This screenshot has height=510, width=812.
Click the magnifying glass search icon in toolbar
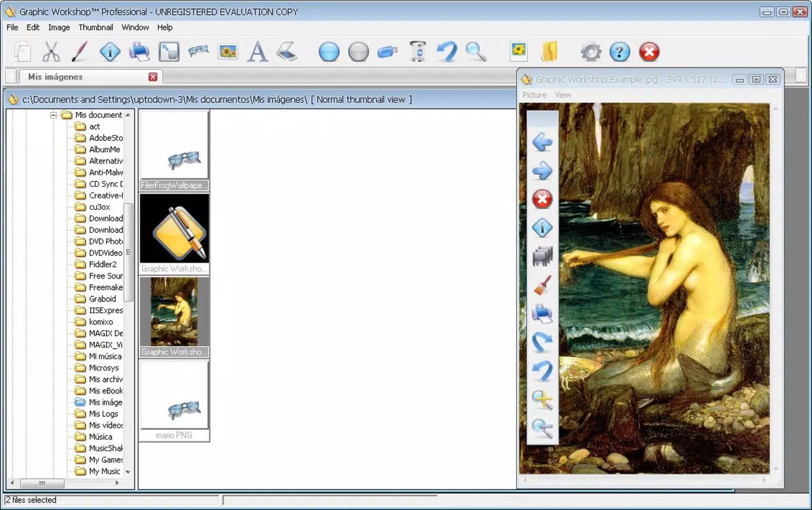point(476,52)
